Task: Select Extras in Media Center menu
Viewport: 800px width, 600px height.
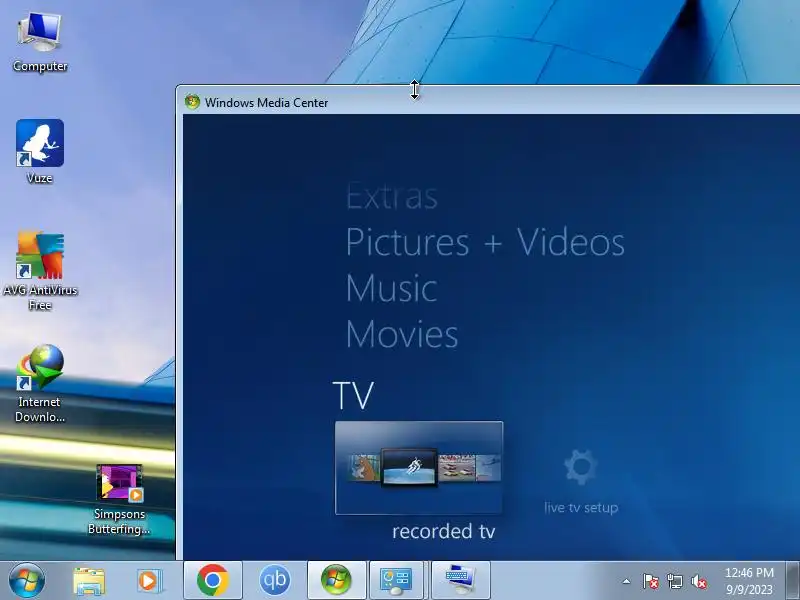Action: pyautogui.click(x=392, y=196)
